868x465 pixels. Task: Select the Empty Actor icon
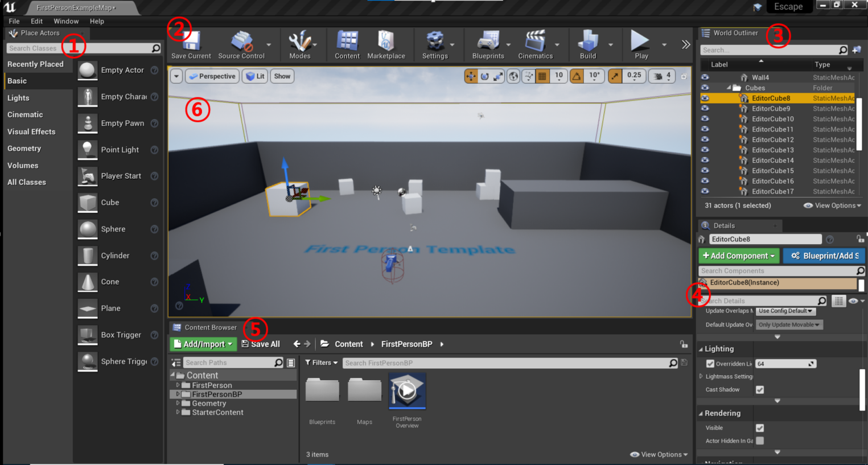[x=87, y=70]
